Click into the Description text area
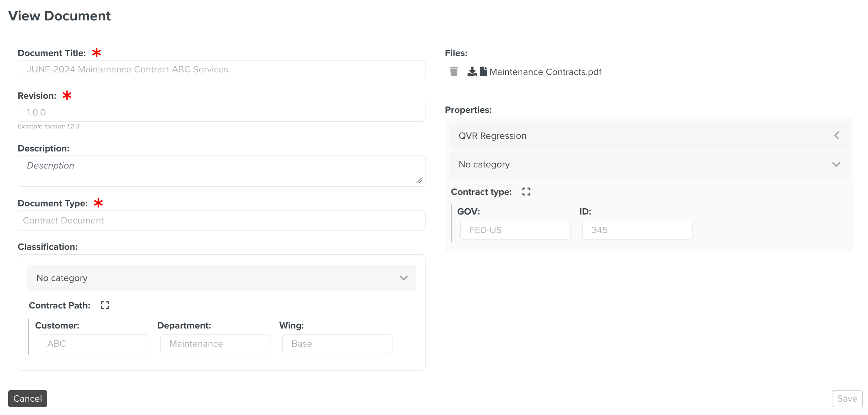Viewport: 868px width, 415px height. (221, 171)
